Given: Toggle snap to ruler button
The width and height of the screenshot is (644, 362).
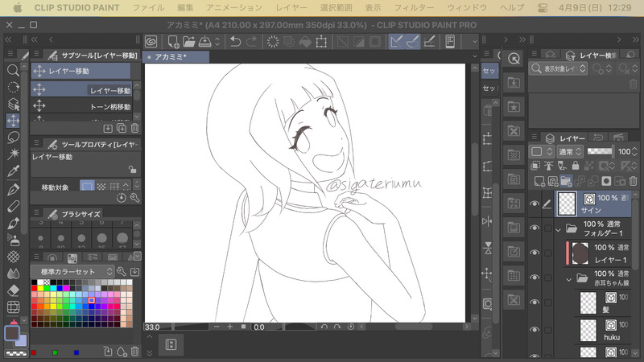Looking at the screenshot, I should pyautogui.click(x=396, y=42).
